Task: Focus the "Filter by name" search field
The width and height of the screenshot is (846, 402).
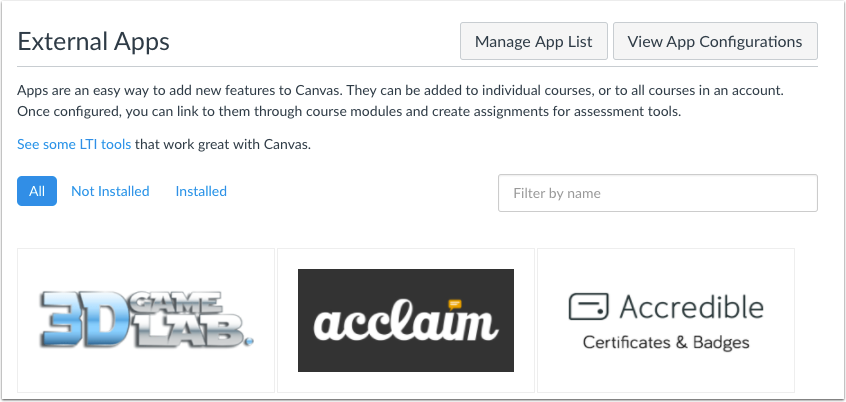Action: (658, 193)
